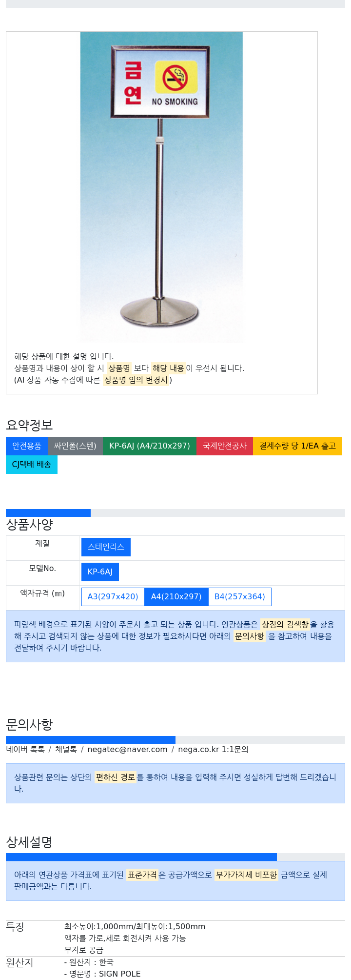
Task: Click the KP-6AJ (A4/210x297) green tag
Action: 150,446
